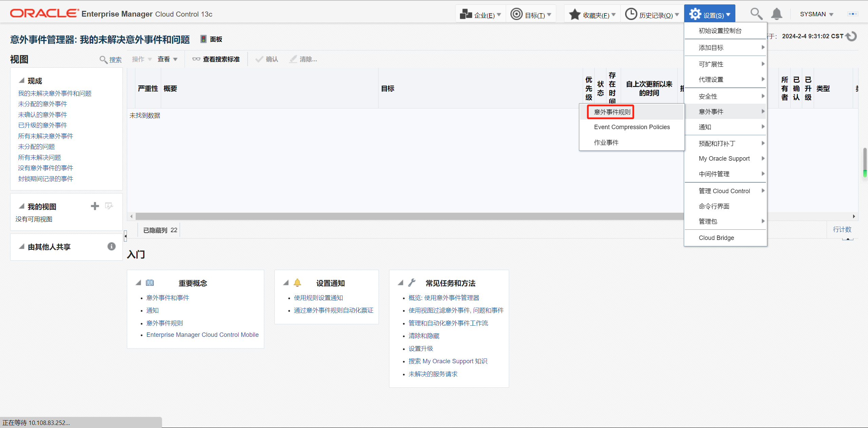Click the view search criteria glasses icon
The height and width of the screenshot is (428, 868).
(x=196, y=59)
